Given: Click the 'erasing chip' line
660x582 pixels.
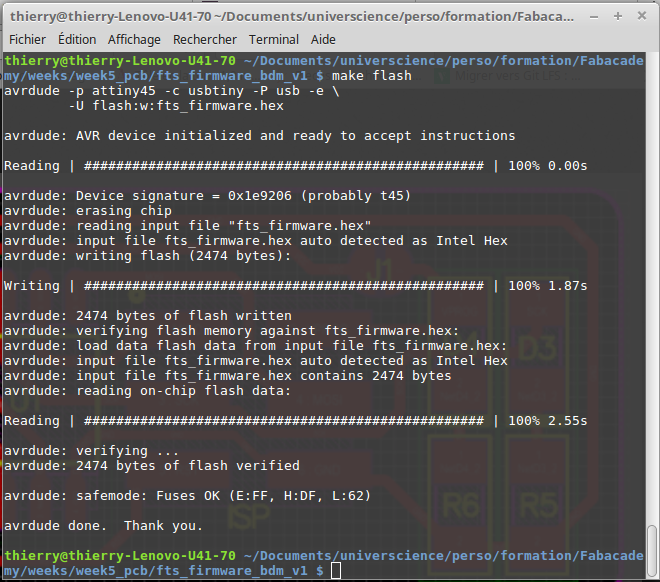Looking at the screenshot, I should coord(88,211).
